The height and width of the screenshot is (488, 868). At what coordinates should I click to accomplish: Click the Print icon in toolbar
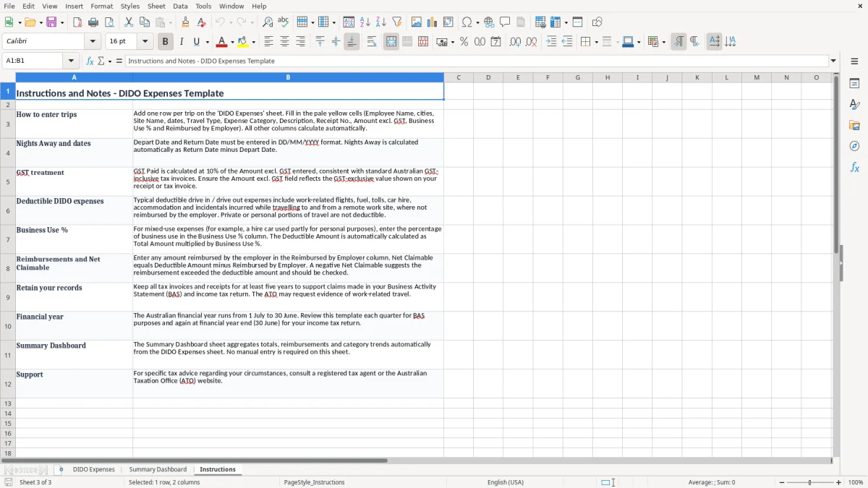93,22
